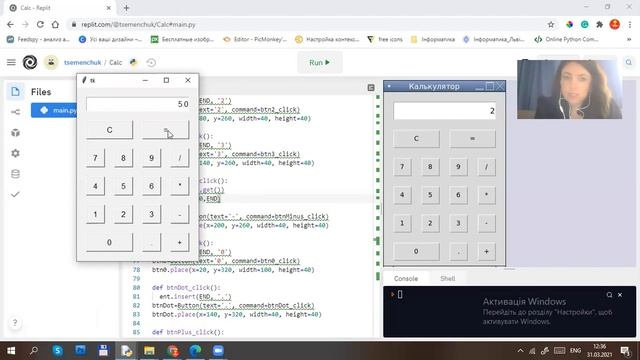This screenshot has width=640, height=360.
Task: Click C in the Калькулятор window
Action: [x=416, y=138]
